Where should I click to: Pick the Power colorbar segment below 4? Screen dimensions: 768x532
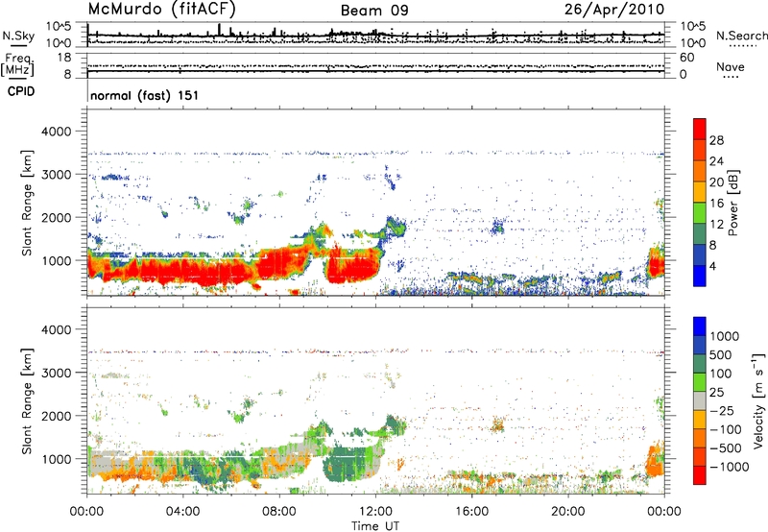pyautogui.click(x=700, y=276)
